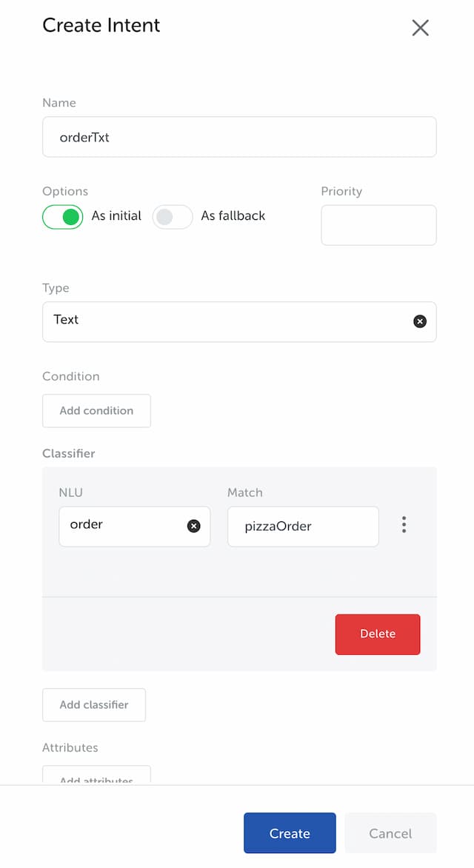Click the Add condition button
The image size is (474, 868).
click(x=96, y=411)
